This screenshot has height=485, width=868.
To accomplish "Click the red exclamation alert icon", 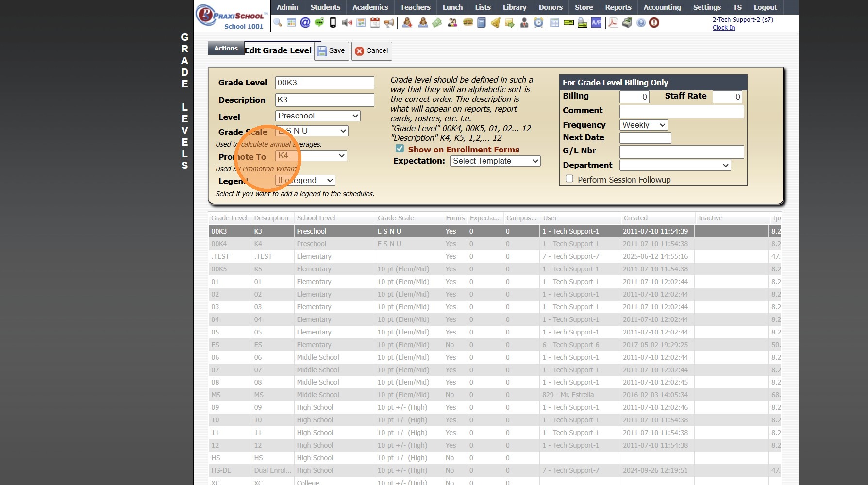I will [654, 22].
